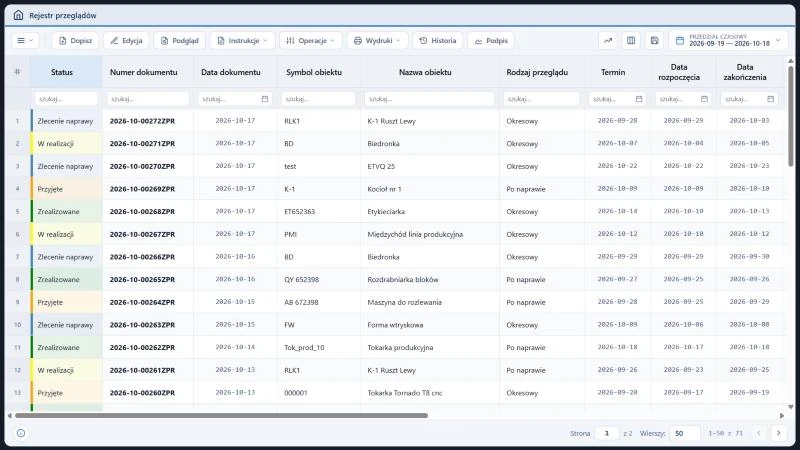Open calendar in Termin filter
Screen dimensions: 800x450
click(x=639, y=99)
